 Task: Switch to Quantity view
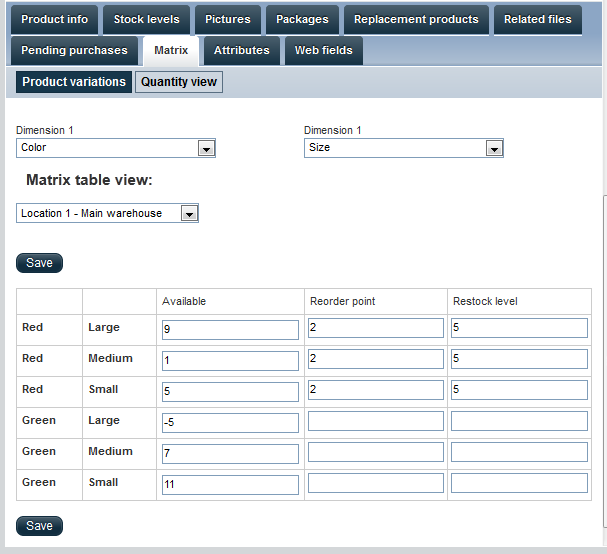[179, 82]
